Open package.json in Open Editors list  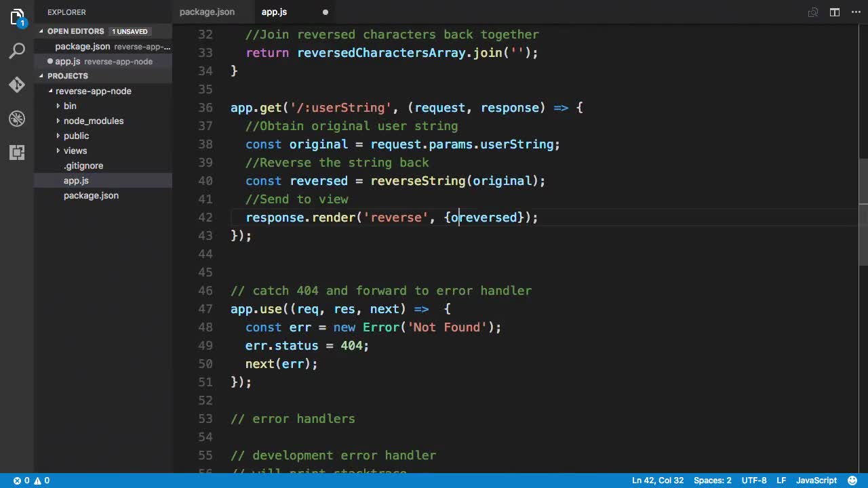click(x=103, y=46)
